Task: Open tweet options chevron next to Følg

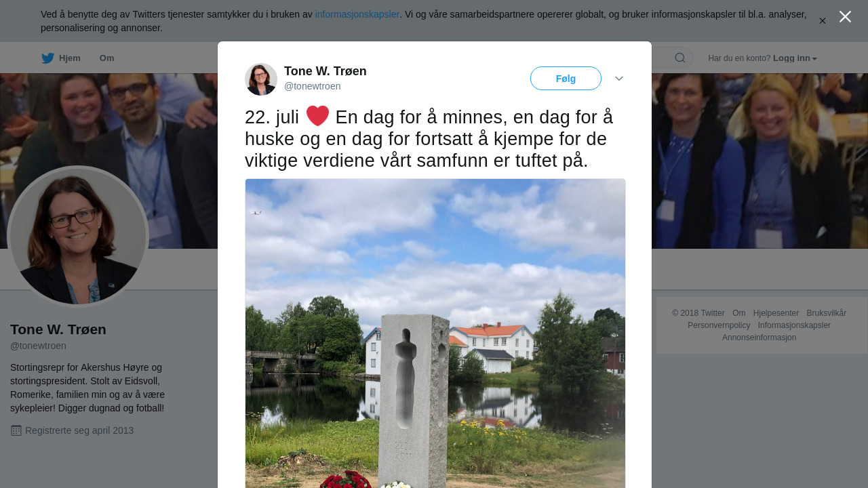Action: (619, 79)
